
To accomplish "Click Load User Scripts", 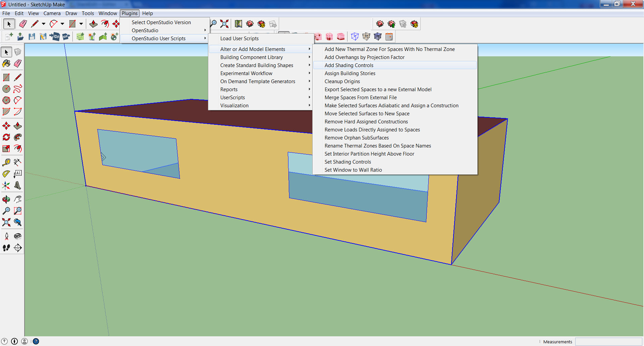I will click(239, 39).
